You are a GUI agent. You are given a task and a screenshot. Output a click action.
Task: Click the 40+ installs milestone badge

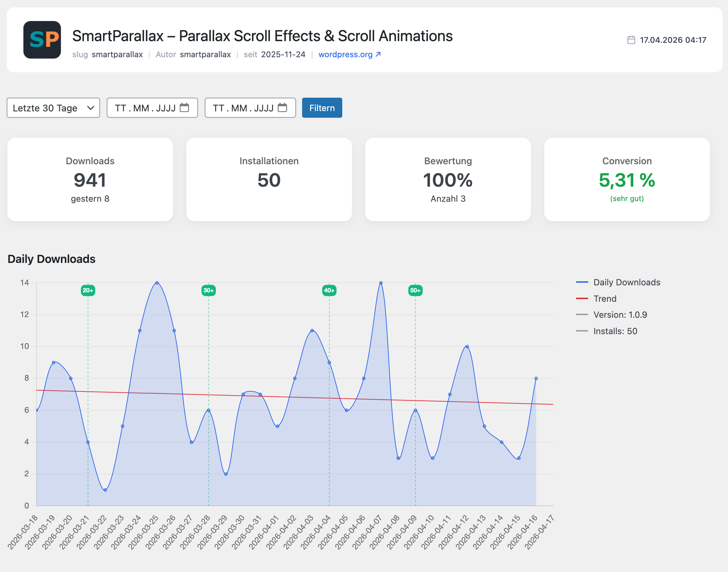point(329,290)
